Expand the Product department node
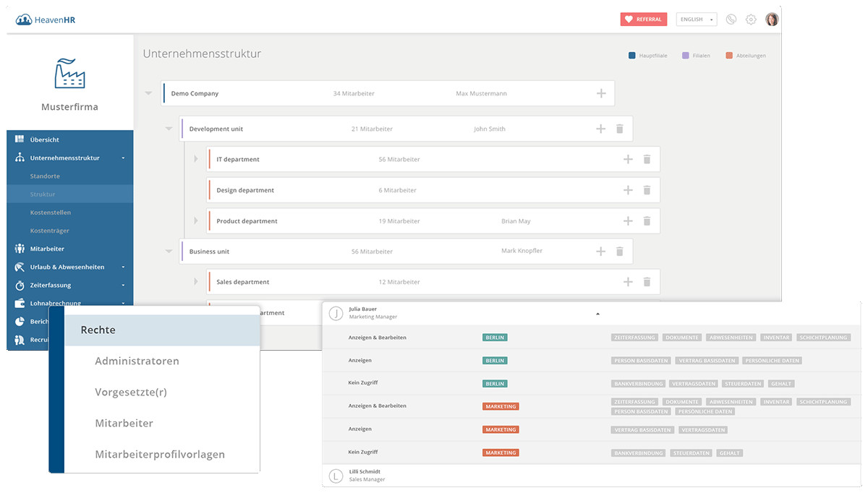This screenshot has width=868, height=493. pyautogui.click(x=195, y=221)
